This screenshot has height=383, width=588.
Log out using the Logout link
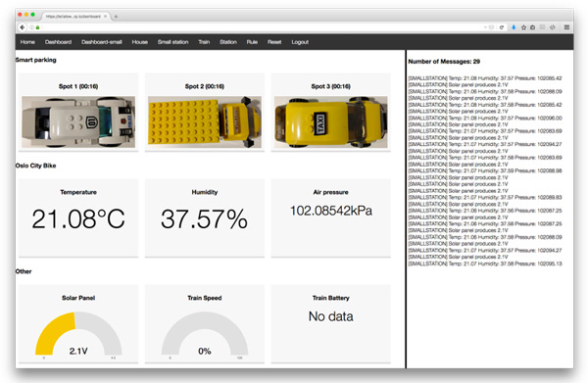[300, 42]
